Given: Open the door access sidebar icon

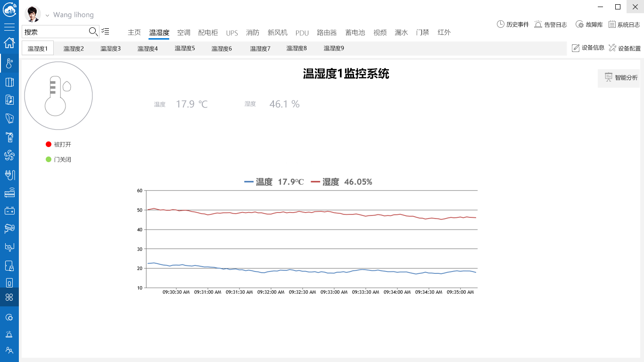Looking at the screenshot, I should [x=9, y=265].
